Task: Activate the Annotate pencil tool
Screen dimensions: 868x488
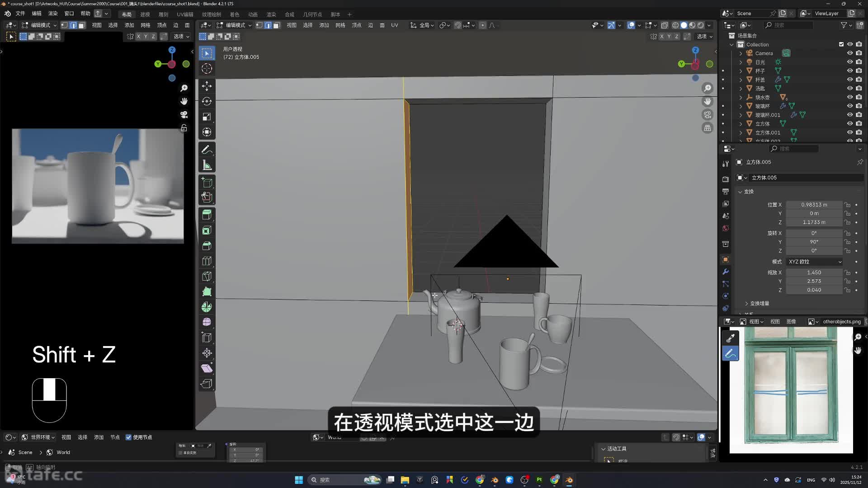Action: click(207, 150)
